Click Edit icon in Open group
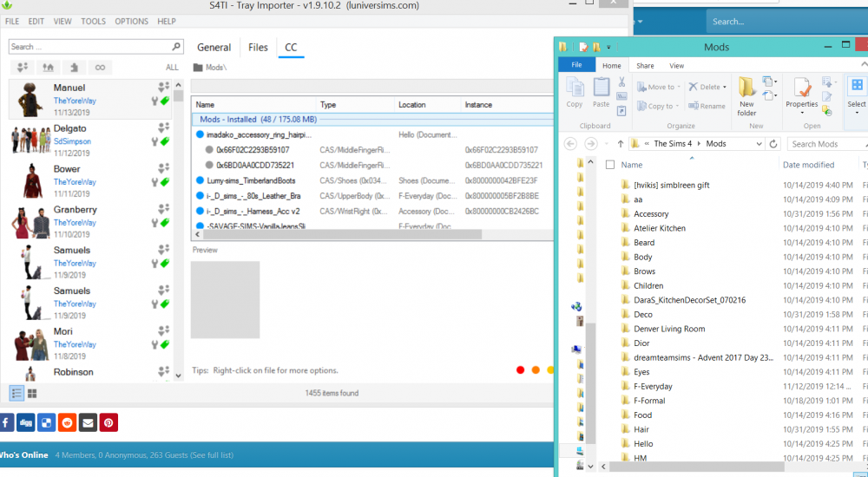Image resolution: width=868 pixels, height=477 pixels. click(827, 97)
